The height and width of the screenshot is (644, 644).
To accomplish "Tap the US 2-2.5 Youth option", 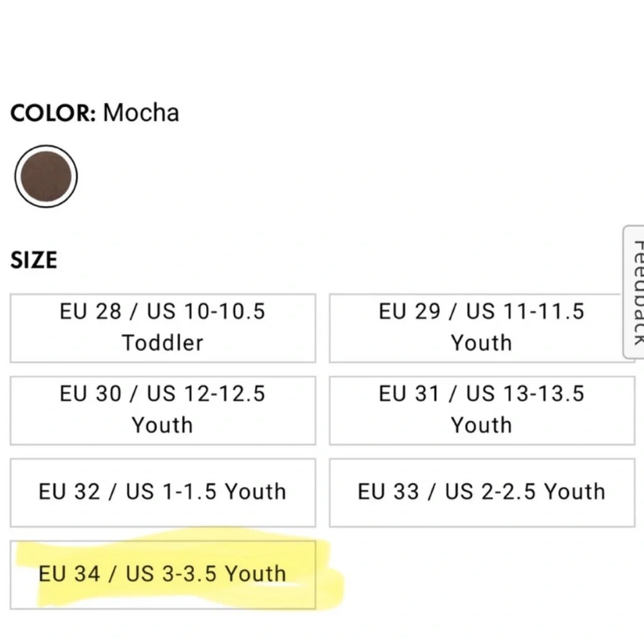I will coord(481,493).
